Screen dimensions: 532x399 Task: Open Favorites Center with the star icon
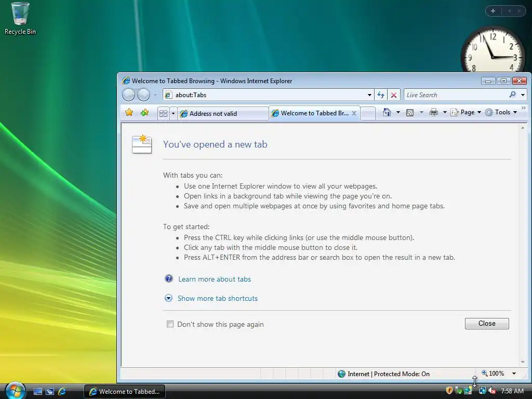(x=129, y=112)
